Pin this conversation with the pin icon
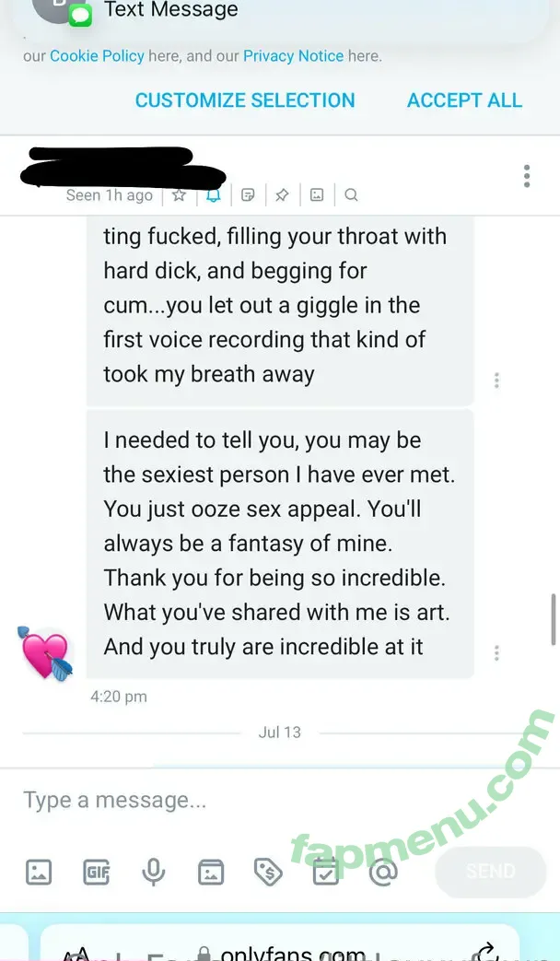560x961 pixels. [282, 195]
